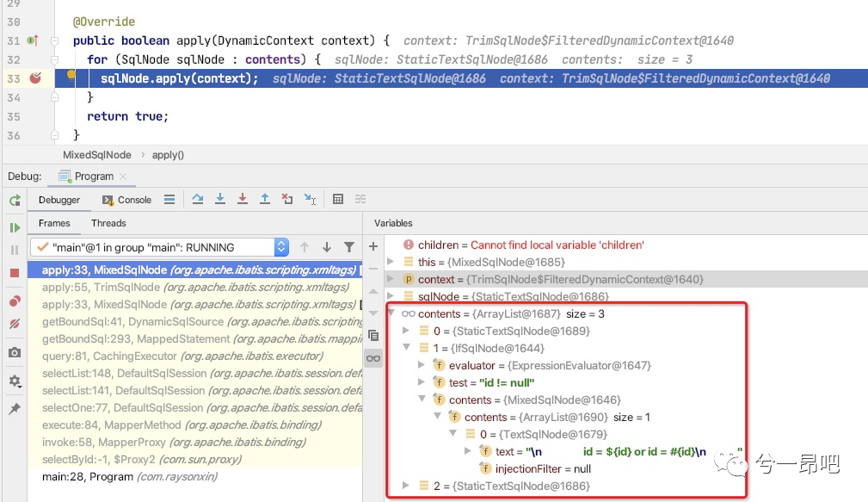
Task: Open the main thread selector dropdown
Action: 159,247
